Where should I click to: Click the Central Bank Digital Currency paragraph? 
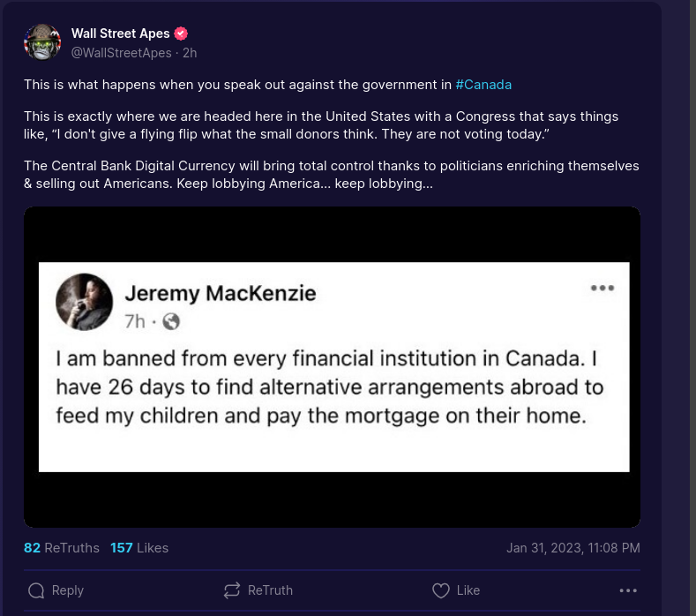click(x=331, y=175)
